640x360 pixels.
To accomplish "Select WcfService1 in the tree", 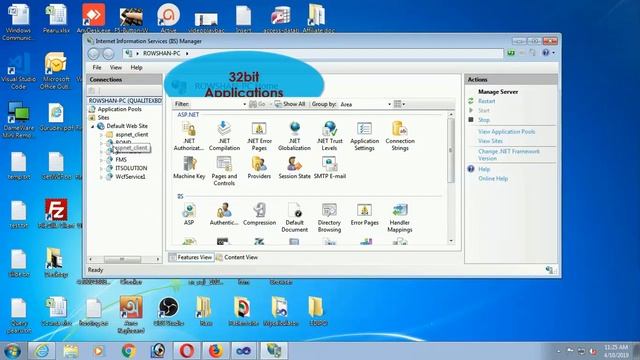I will pos(130,177).
